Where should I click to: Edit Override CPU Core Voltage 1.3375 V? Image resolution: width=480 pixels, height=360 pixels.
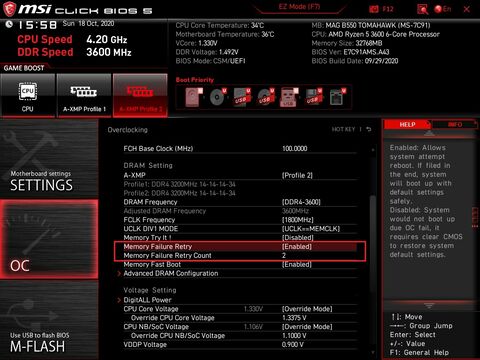(x=294, y=318)
